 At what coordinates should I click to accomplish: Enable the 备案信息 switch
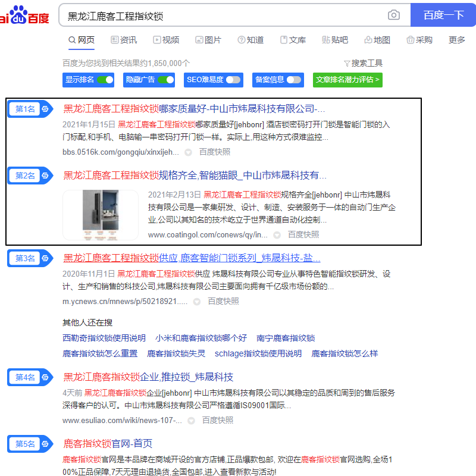[x=294, y=80]
